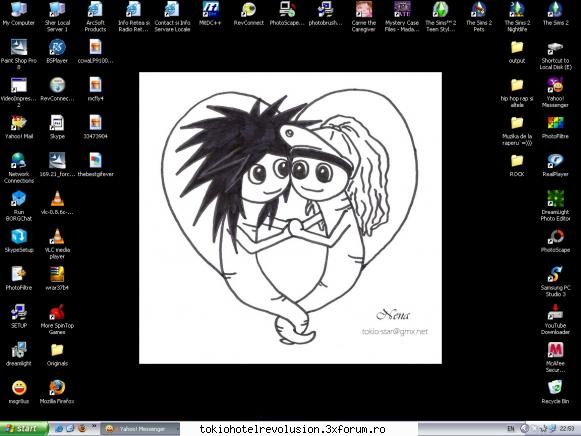Screen dimensions: 581x436
Task: Launch Mystery Case Files game icon
Action: click(402, 17)
